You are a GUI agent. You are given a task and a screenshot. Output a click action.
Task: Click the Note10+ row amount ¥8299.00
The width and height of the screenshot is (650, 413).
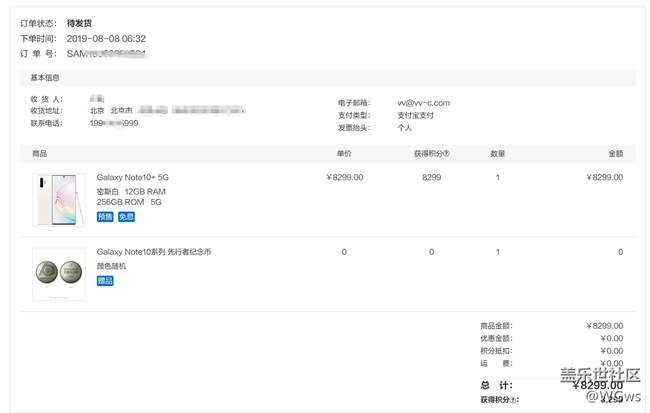point(605,177)
